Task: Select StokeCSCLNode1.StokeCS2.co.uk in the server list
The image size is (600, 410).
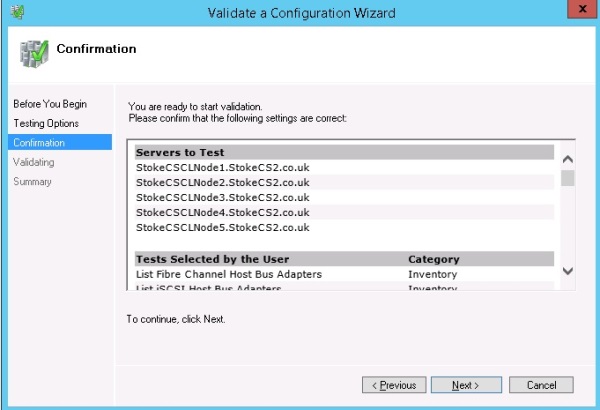Action: coord(222,168)
